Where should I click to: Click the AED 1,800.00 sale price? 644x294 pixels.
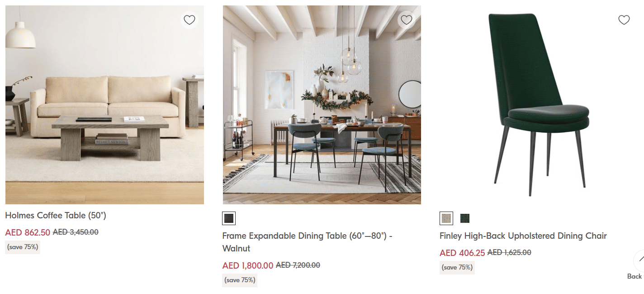(248, 265)
